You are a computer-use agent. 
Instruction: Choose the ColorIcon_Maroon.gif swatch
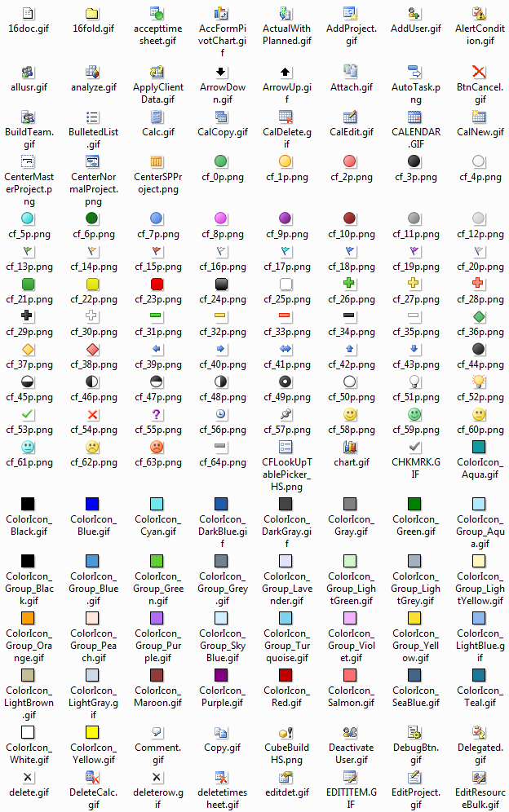[x=157, y=675]
